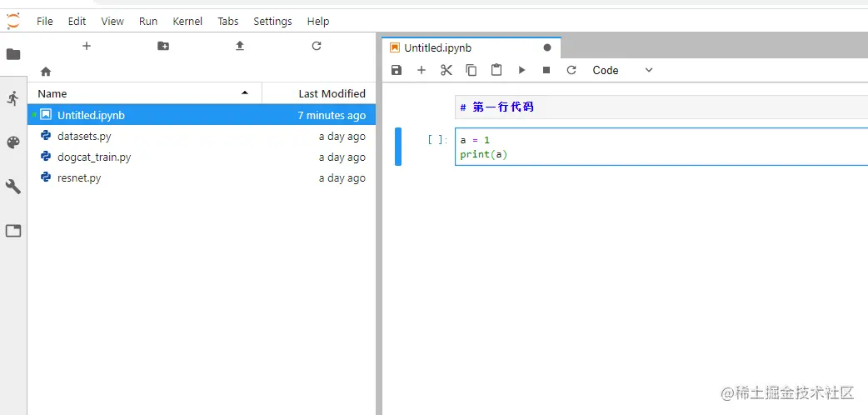The height and width of the screenshot is (415, 868).
Task: Click the empty execution prompt '[ ]:'
Action: [x=437, y=140]
